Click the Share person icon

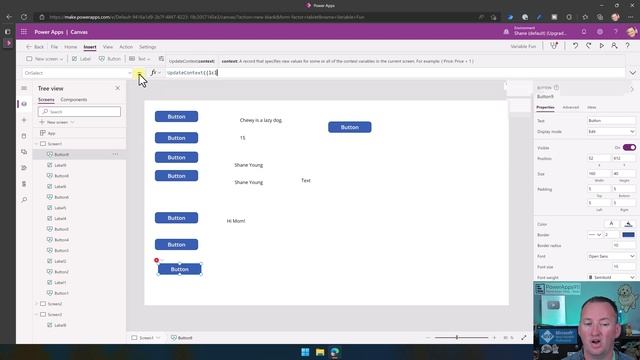coord(614,46)
